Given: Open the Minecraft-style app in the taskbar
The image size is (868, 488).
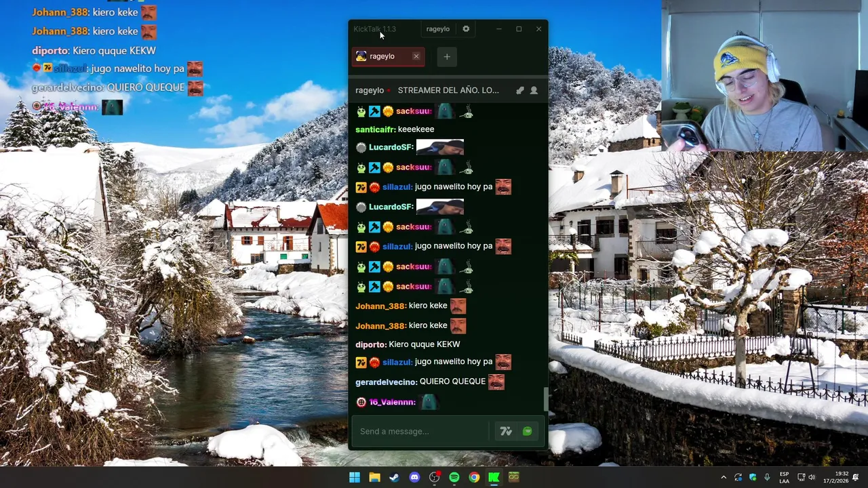Looking at the screenshot, I should (x=514, y=478).
